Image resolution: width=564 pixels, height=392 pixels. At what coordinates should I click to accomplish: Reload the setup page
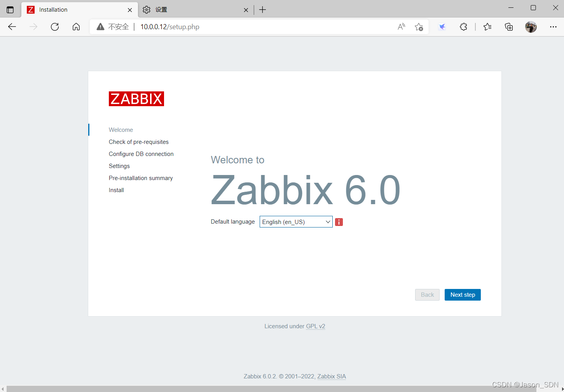(55, 27)
